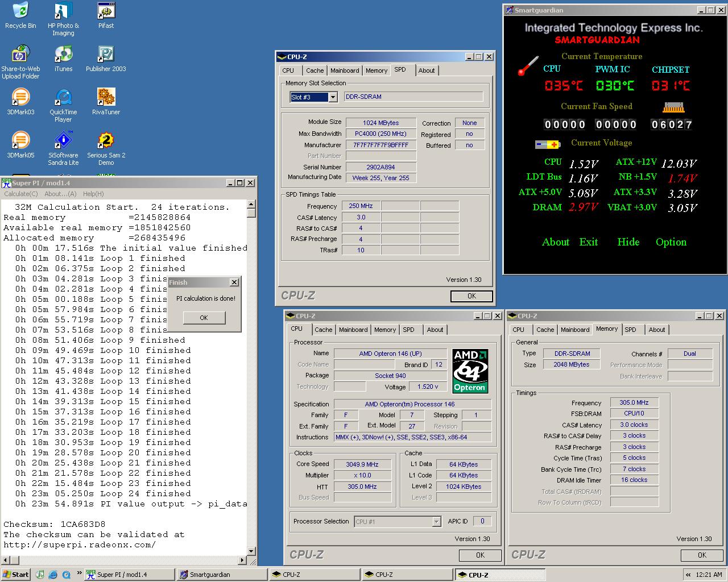Select Mainboard tab in SPD CPU-Z window
The width and height of the screenshot is (728, 582).
[x=345, y=70]
